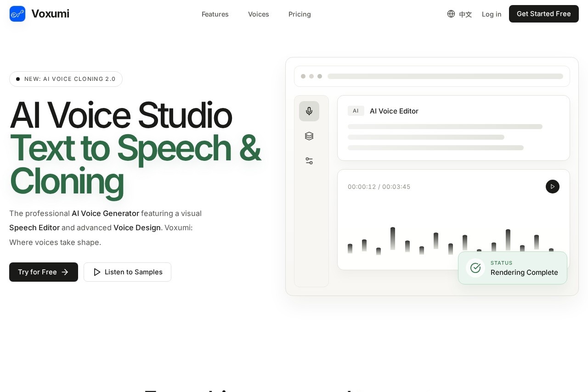Click the Rendering Complete status text
Image resolution: width=588 pixels, height=392 pixels.
(524, 273)
